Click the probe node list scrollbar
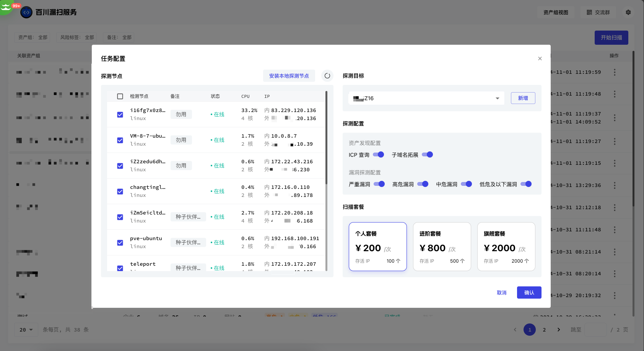This screenshot has height=351, width=644. point(326,138)
